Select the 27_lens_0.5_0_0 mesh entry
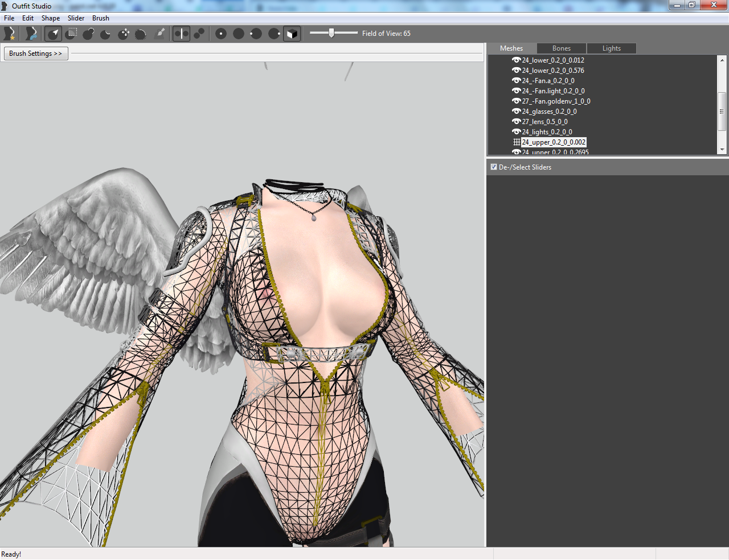729x560 pixels. (x=545, y=122)
